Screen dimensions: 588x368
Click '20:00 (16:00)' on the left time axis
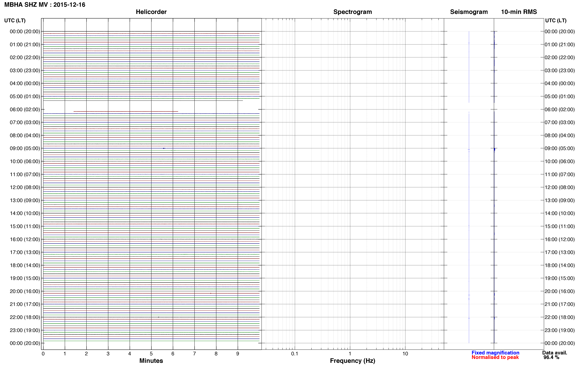coord(25,291)
